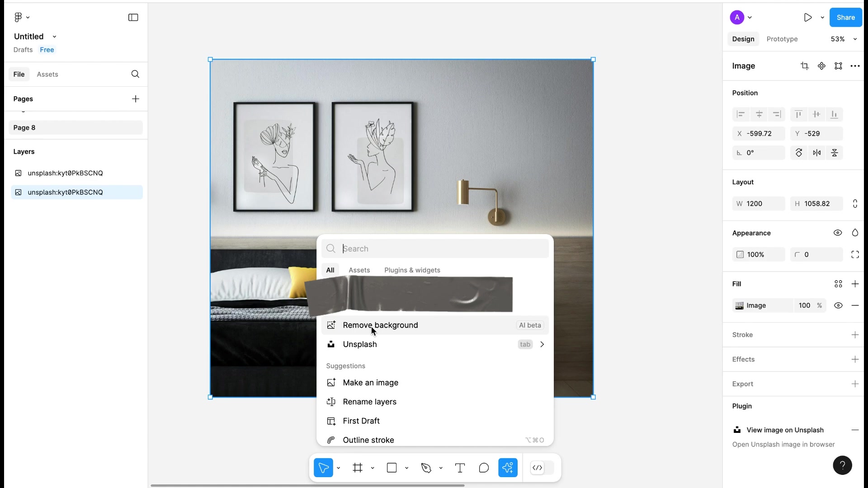Toggle the sidebar collapse icon
Viewport: 868px width, 488px height.
pos(133,17)
